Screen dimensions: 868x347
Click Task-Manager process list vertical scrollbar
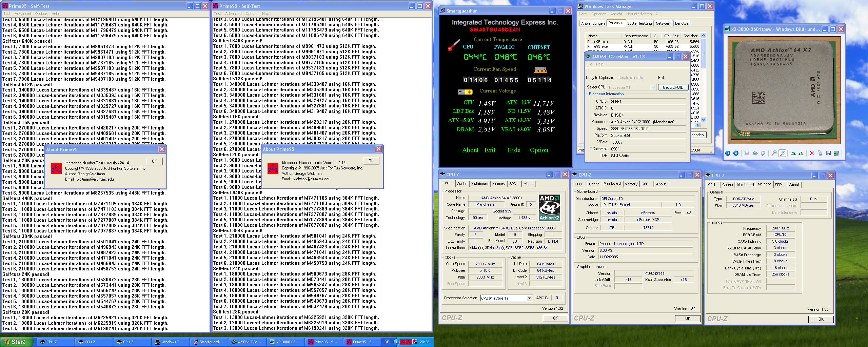tap(703, 77)
